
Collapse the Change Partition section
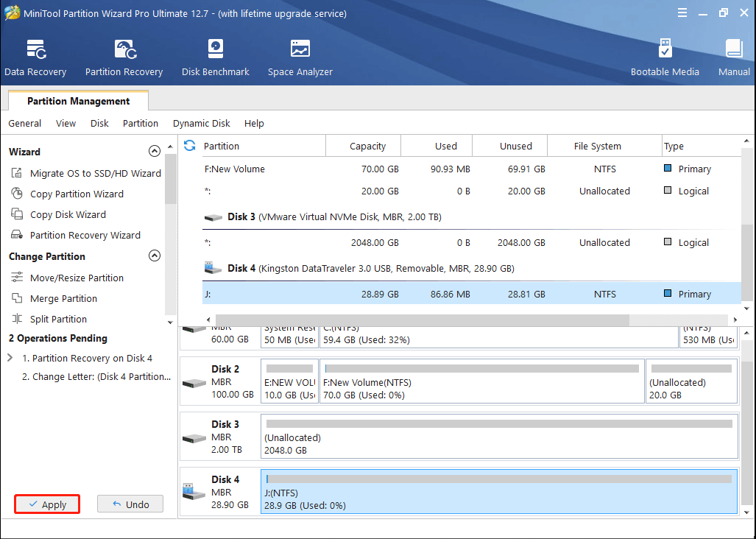pyautogui.click(x=155, y=256)
